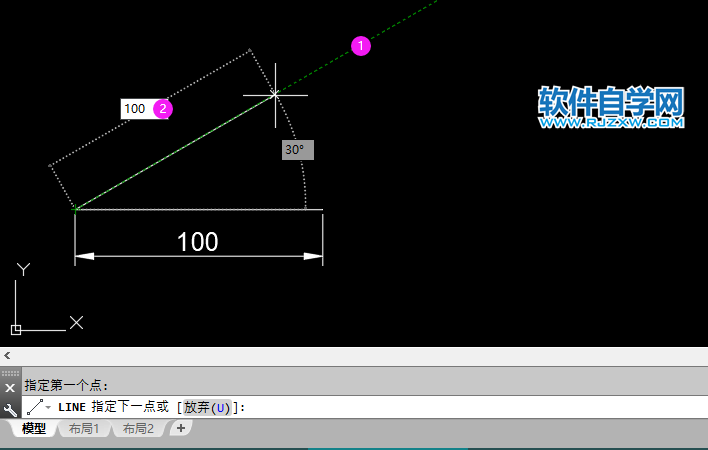Expand recent commands dropdown arrow
Screen dimensions: 708x450
48,408
